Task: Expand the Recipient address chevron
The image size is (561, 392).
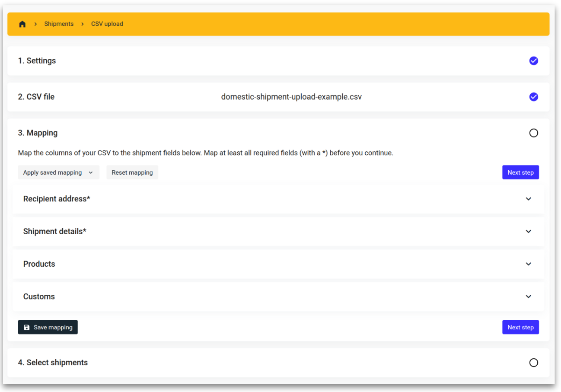Action: (x=528, y=199)
